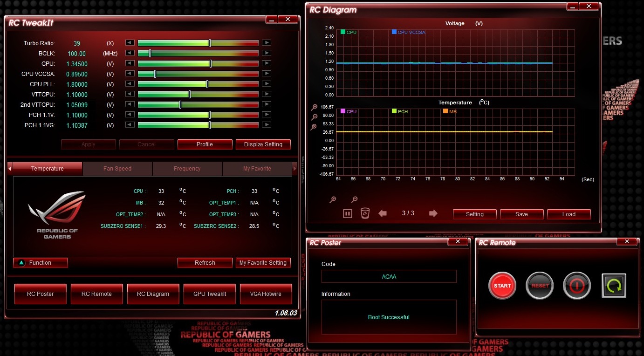Open the Frequency tab
The width and height of the screenshot is (644, 356).
pyautogui.click(x=187, y=169)
